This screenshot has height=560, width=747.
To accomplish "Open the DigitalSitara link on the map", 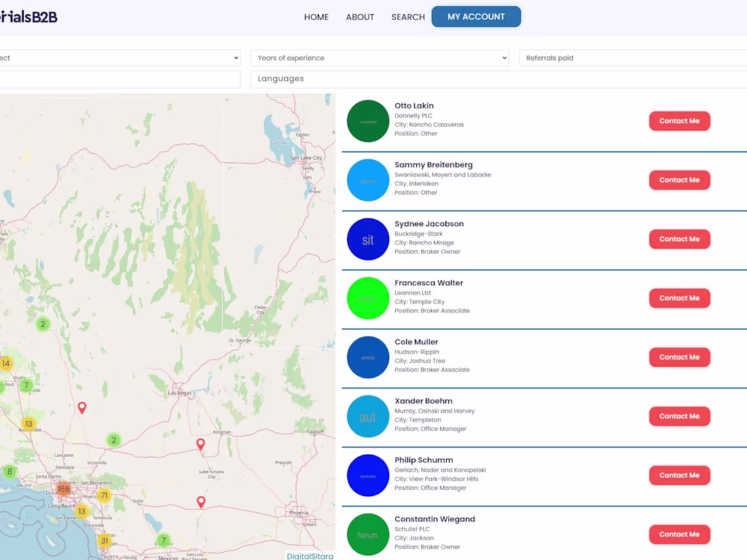I will (x=310, y=556).
